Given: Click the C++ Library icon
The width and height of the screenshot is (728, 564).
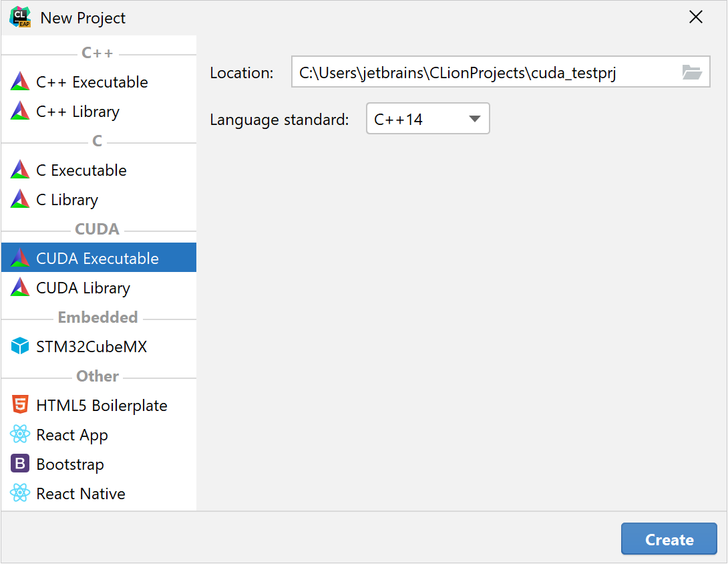Looking at the screenshot, I should 20,112.
